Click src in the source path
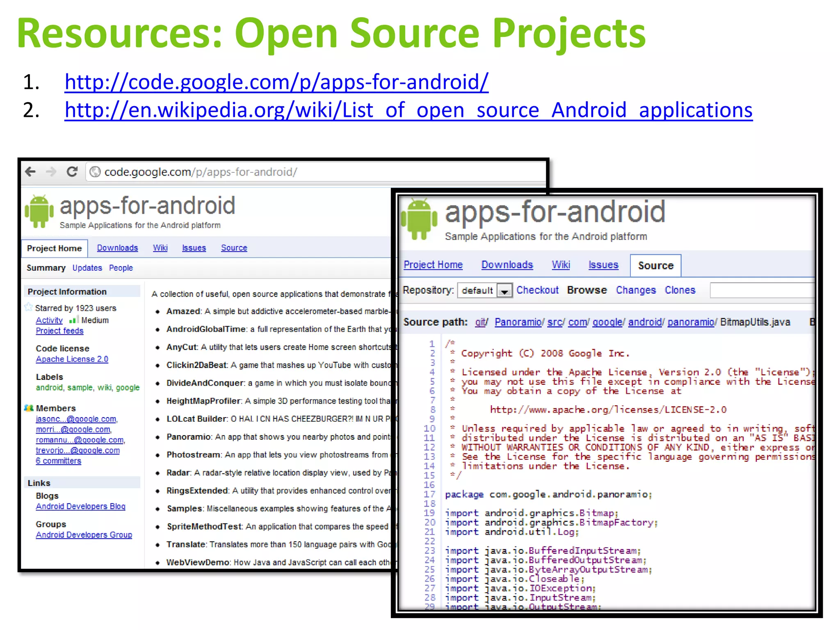The width and height of the screenshot is (840, 630). (555, 322)
